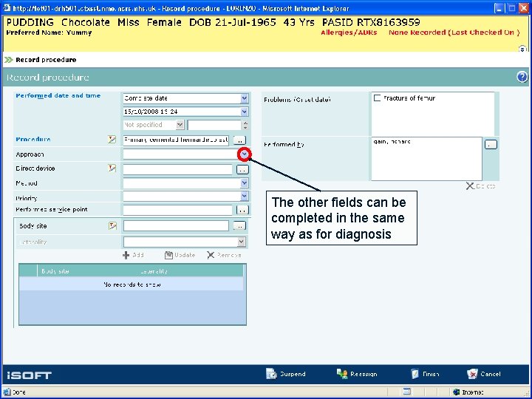
Task: Click the Direct device edit icon
Action: [112, 168]
